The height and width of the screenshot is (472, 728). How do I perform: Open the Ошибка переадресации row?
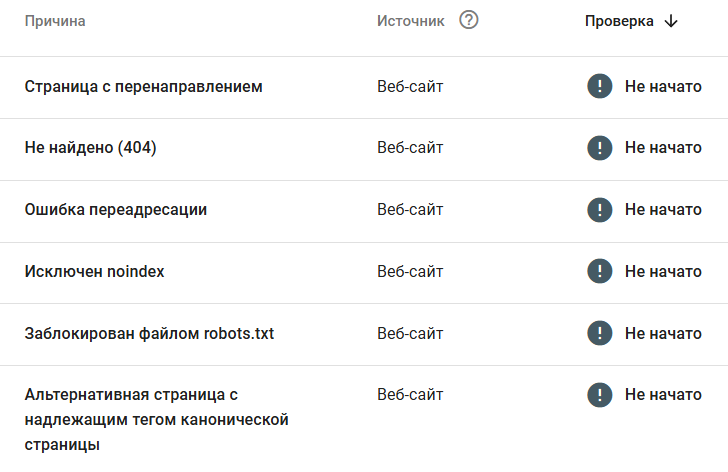(115, 211)
